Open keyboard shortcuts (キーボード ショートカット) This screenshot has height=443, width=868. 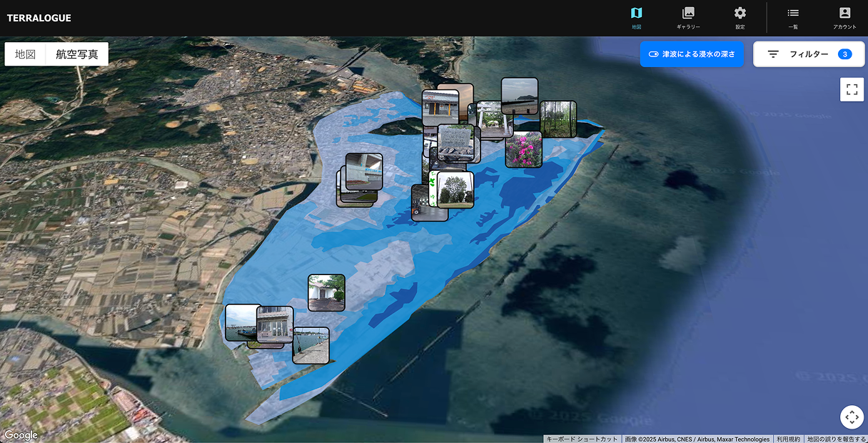[x=582, y=439]
